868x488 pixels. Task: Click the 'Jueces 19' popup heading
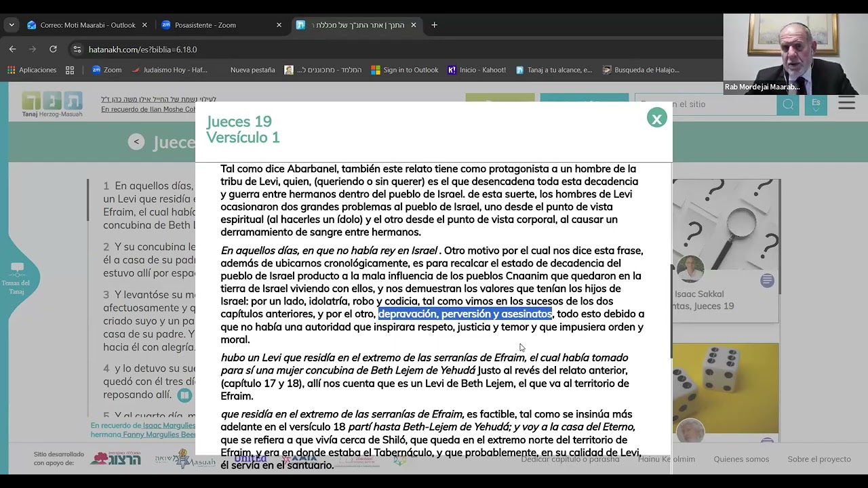point(239,122)
